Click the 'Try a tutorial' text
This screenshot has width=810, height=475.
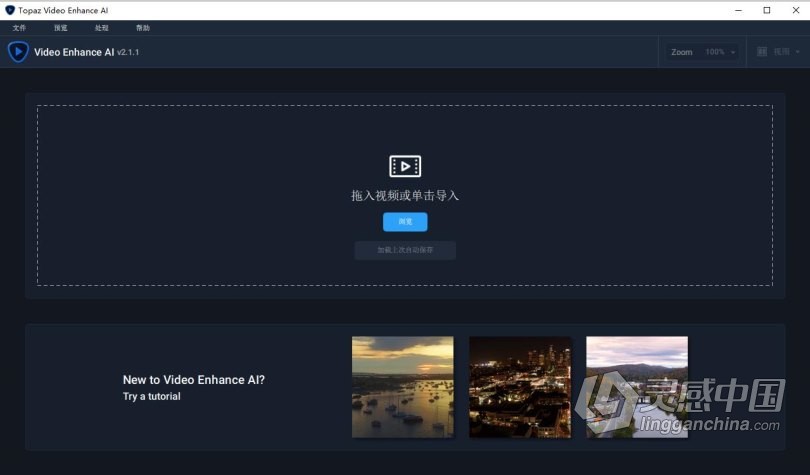click(x=152, y=397)
